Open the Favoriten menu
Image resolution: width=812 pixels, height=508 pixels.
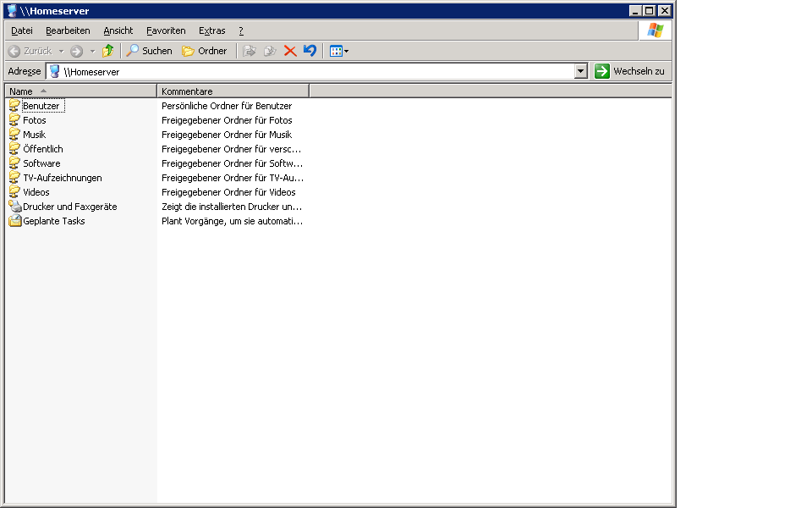166,30
